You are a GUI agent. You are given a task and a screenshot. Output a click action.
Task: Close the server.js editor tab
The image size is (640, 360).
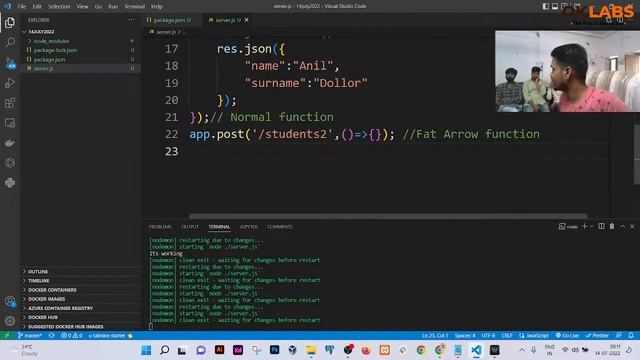(x=247, y=20)
